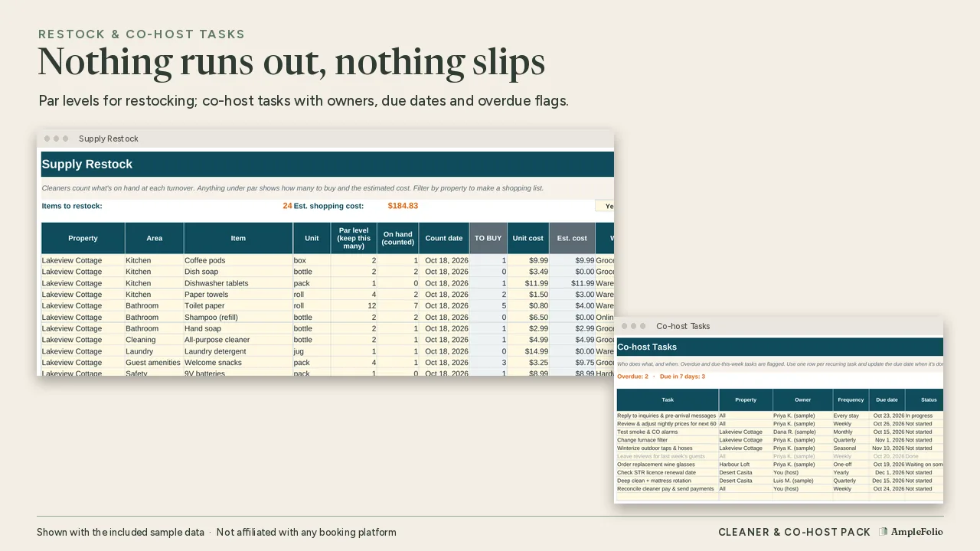Click the $184.83 estimated shopping cost value
The width and height of the screenshot is (980, 551).
pos(403,206)
